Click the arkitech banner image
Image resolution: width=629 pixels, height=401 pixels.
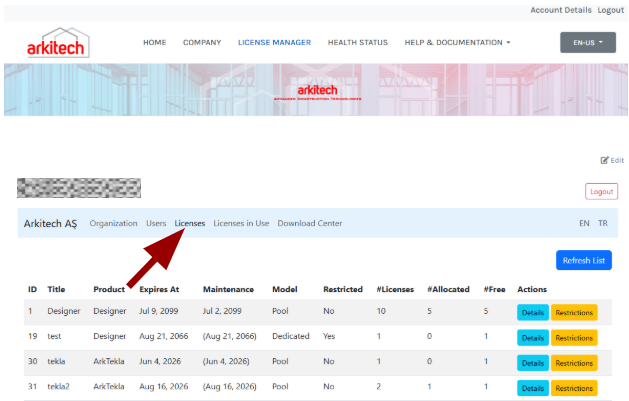click(x=316, y=90)
